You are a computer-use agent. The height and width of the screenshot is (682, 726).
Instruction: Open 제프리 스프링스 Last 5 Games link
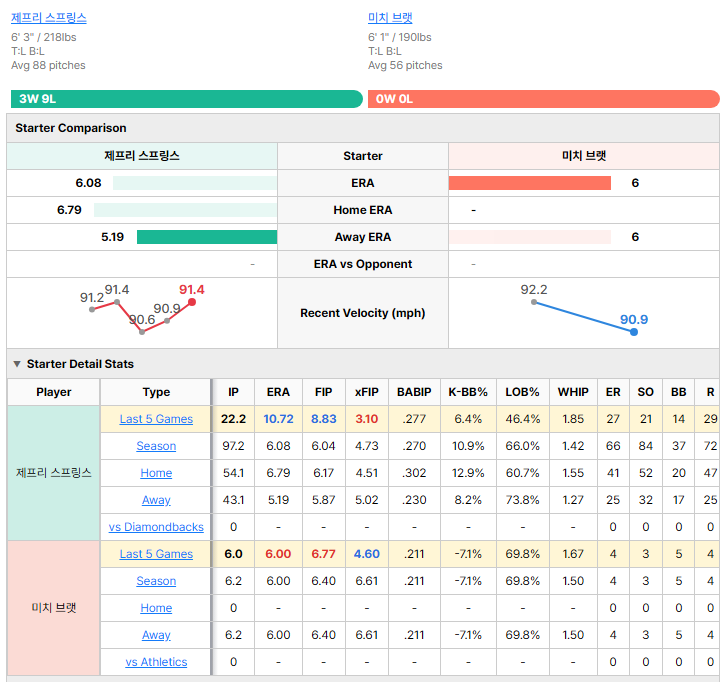(x=156, y=419)
